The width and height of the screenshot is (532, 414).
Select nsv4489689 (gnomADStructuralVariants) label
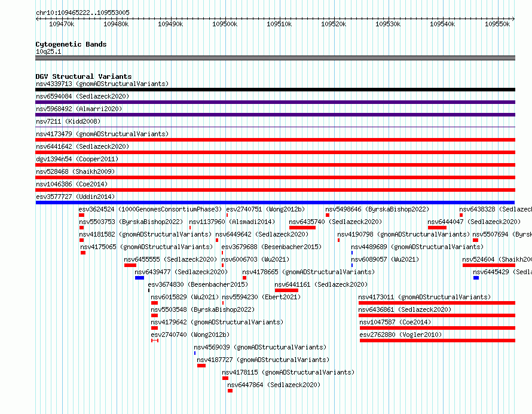[417, 247]
